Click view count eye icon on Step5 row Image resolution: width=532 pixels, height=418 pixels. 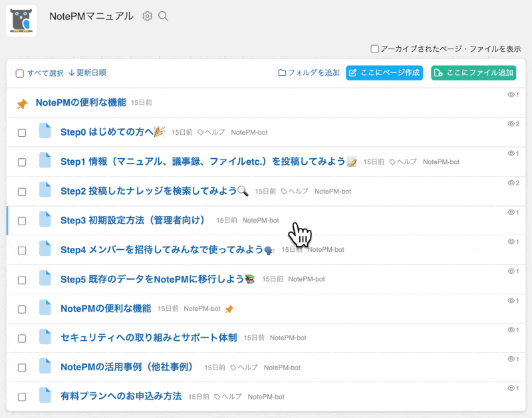tap(511, 271)
